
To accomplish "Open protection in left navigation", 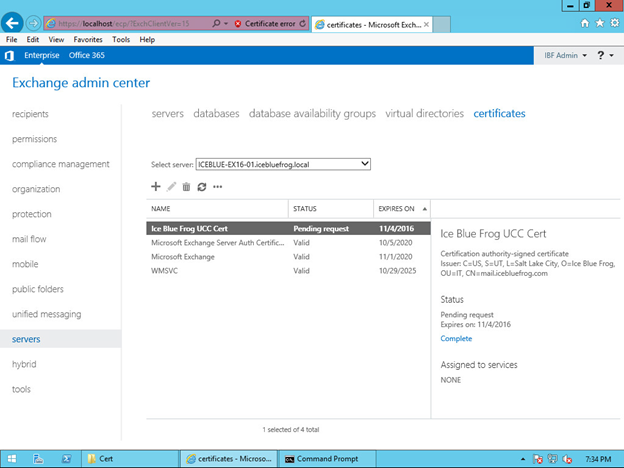I will coord(31,214).
